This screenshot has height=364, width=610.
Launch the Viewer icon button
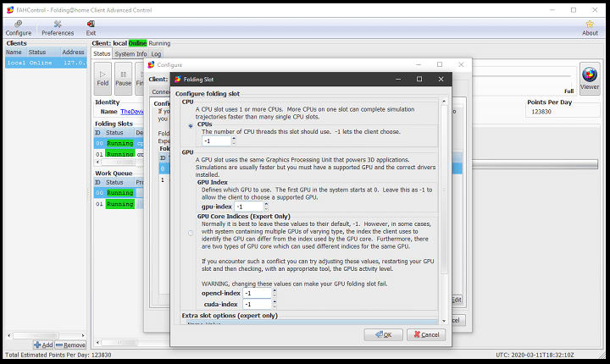pyautogui.click(x=590, y=77)
